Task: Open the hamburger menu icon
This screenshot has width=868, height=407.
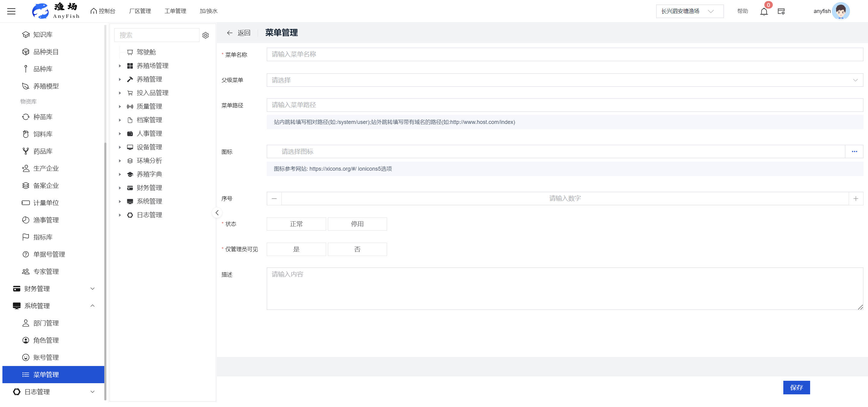Action: pyautogui.click(x=11, y=11)
